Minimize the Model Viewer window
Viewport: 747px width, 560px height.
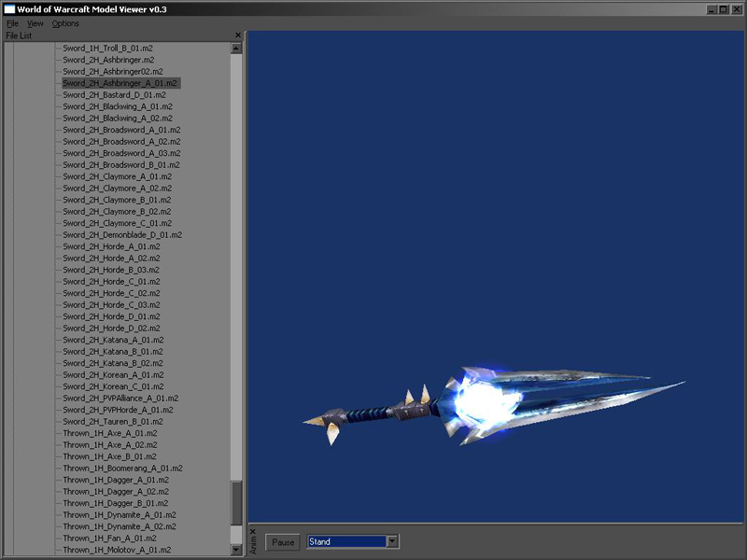[x=712, y=9]
